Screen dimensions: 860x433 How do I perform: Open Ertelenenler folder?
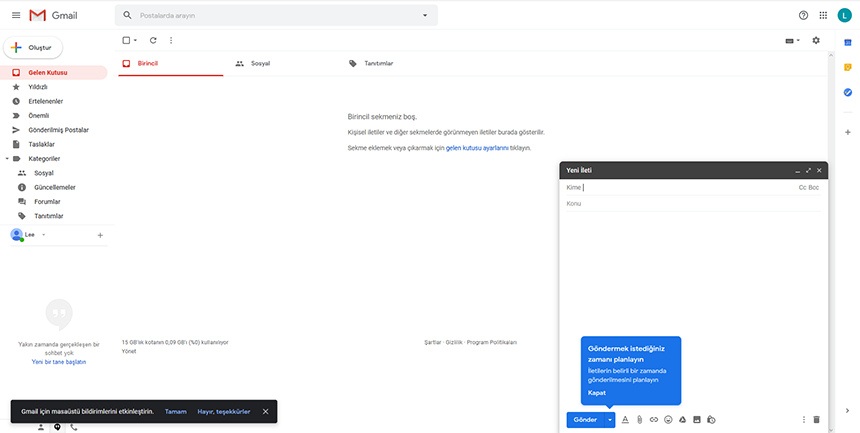(x=54, y=101)
